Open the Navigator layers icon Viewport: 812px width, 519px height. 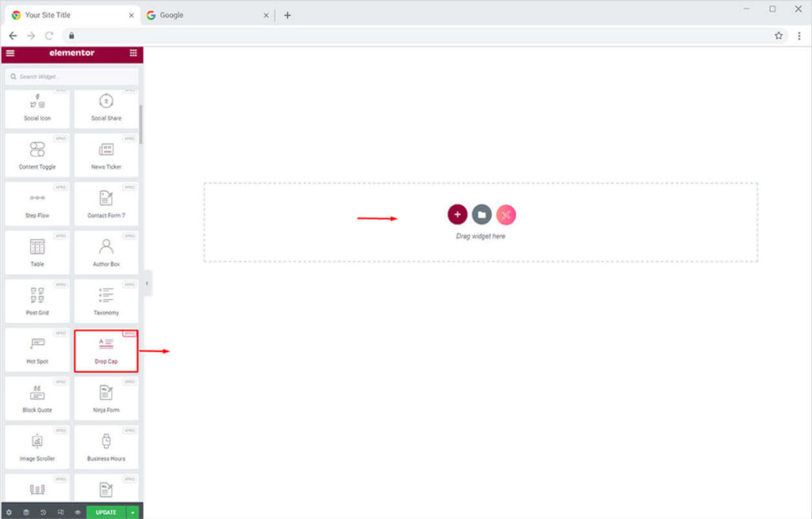point(26,512)
